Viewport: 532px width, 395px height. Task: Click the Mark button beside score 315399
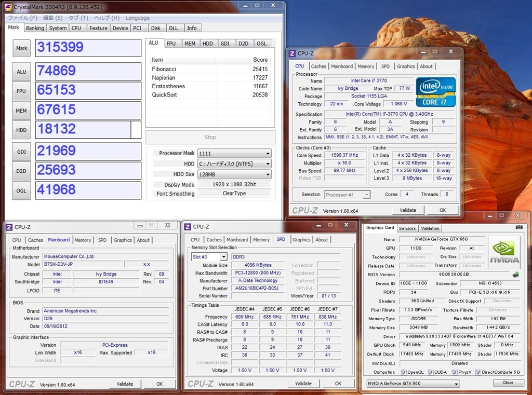[22, 48]
